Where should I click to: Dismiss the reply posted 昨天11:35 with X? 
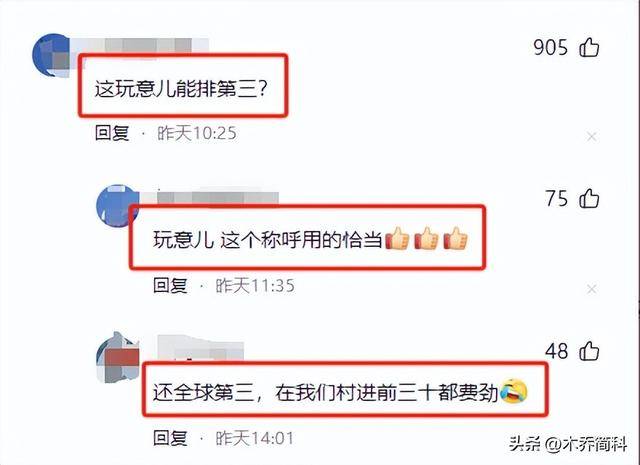coord(591,289)
